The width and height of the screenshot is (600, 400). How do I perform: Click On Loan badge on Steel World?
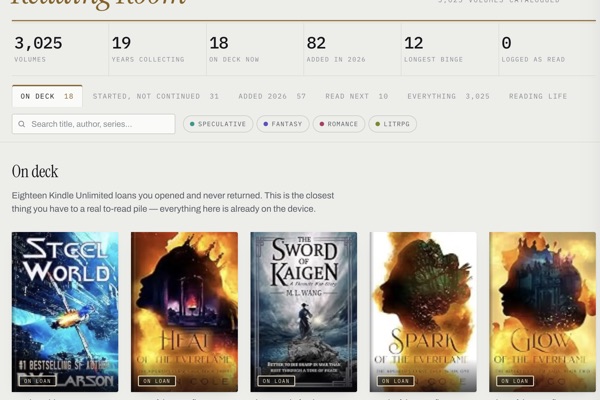point(37,381)
